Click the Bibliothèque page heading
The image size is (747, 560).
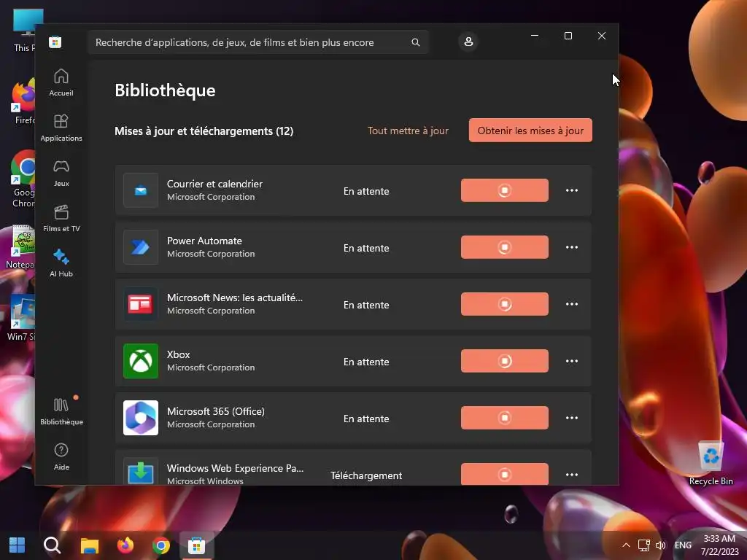165,90
